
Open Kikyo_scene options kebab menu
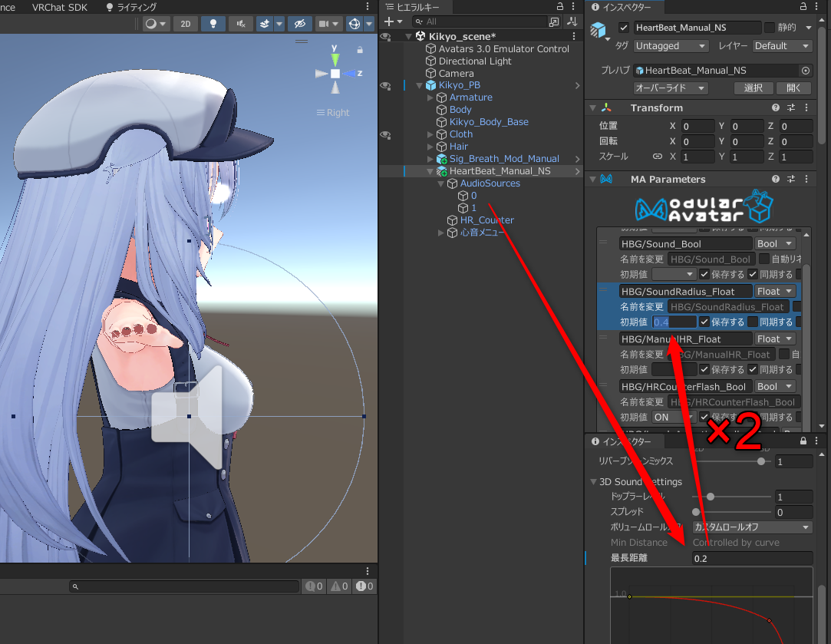tap(574, 36)
